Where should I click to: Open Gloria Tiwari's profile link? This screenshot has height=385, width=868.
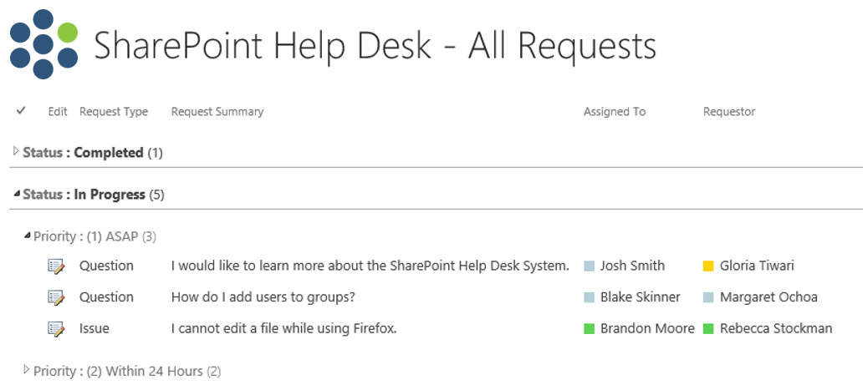tap(757, 266)
